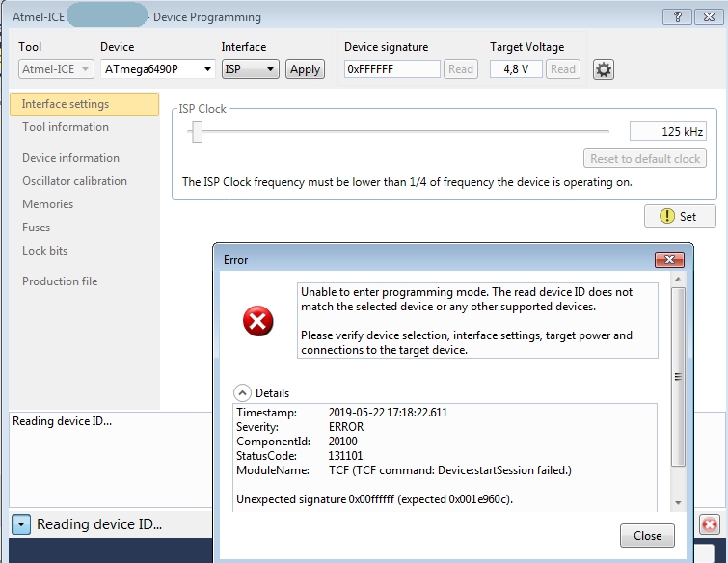
Task: Open the Device dropdown ATmega6490P
Action: [x=158, y=69]
